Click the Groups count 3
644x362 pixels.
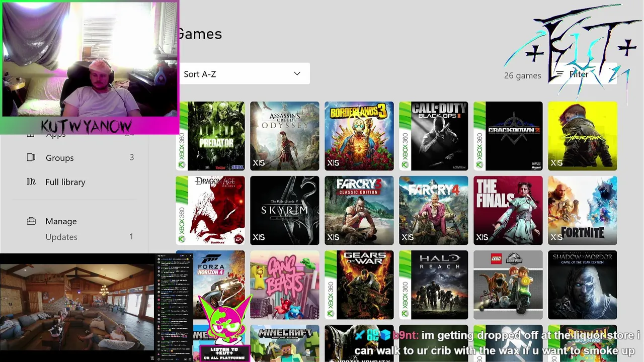point(132,157)
